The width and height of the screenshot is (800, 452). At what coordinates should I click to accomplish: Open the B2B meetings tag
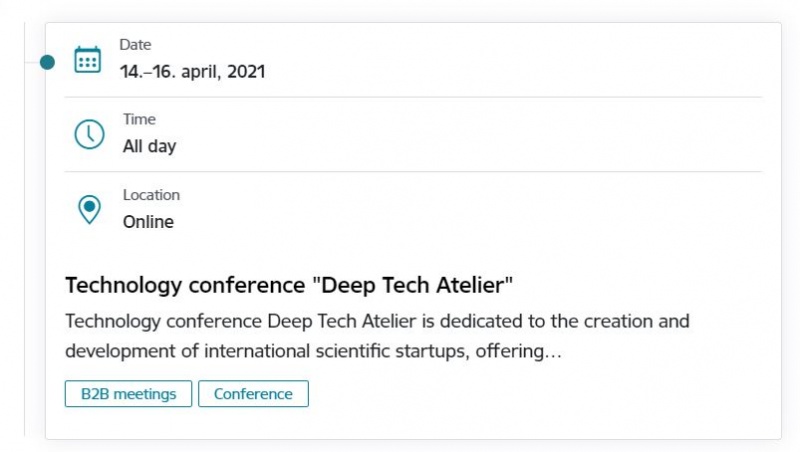pos(129,394)
